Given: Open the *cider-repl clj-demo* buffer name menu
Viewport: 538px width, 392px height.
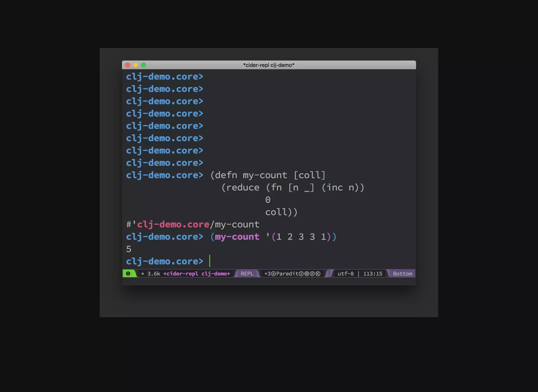Looking at the screenshot, I should click(x=196, y=274).
